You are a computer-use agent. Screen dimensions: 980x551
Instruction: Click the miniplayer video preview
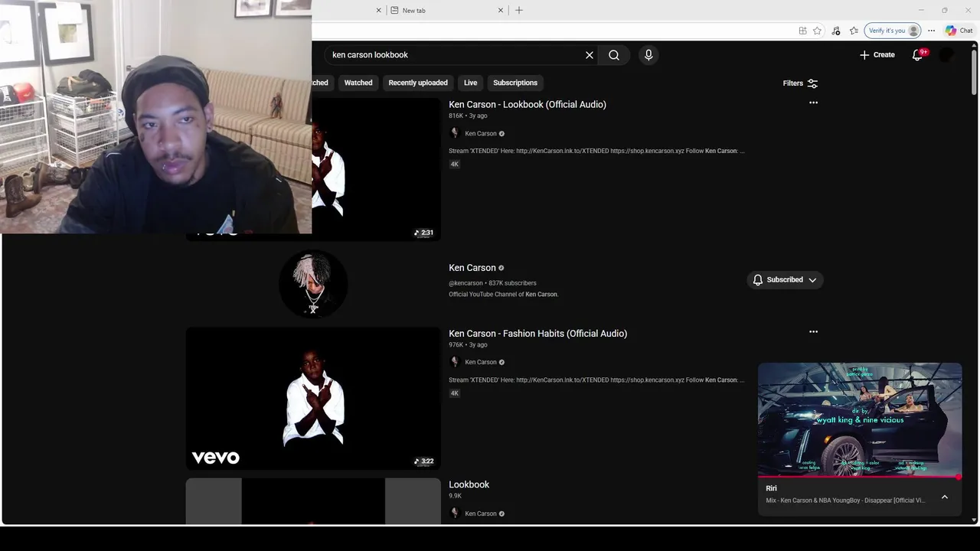click(x=860, y=419)
